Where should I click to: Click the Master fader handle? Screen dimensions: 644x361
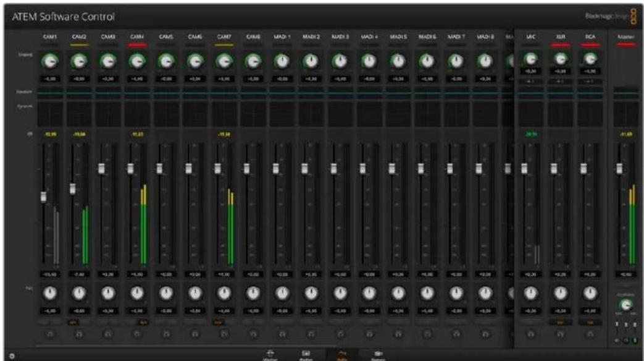pos(619,169)
